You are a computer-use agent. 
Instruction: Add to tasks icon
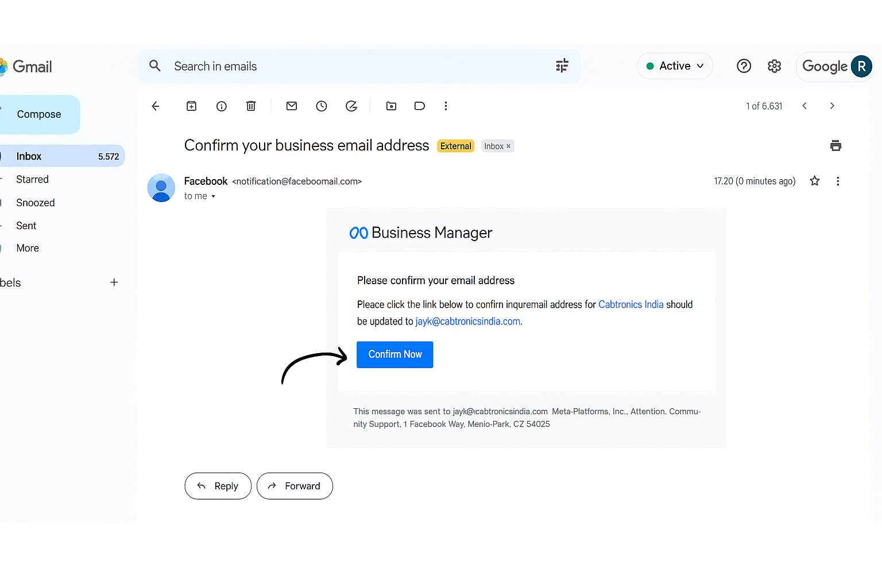tap(351, 106)
